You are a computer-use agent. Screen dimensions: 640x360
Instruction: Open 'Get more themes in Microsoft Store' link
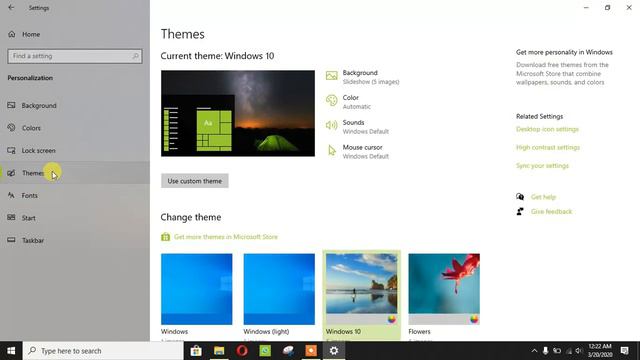pyautogui.click(x=226, y=237)
